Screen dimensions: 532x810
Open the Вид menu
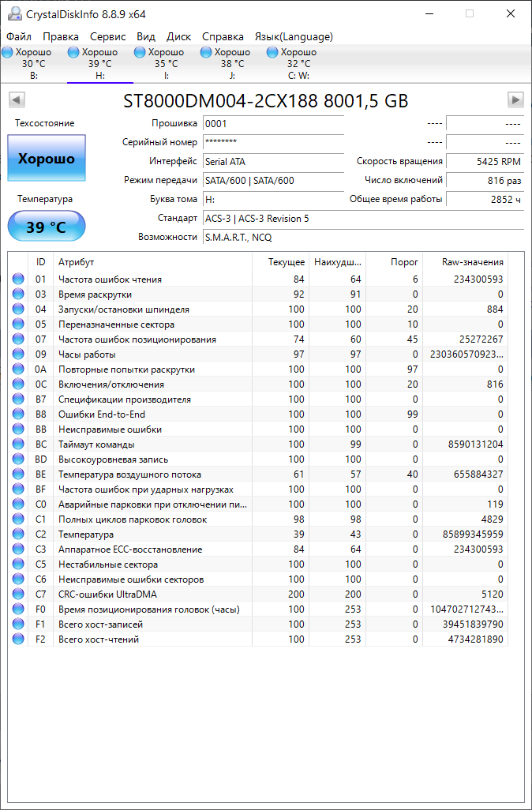pos(146,36)
